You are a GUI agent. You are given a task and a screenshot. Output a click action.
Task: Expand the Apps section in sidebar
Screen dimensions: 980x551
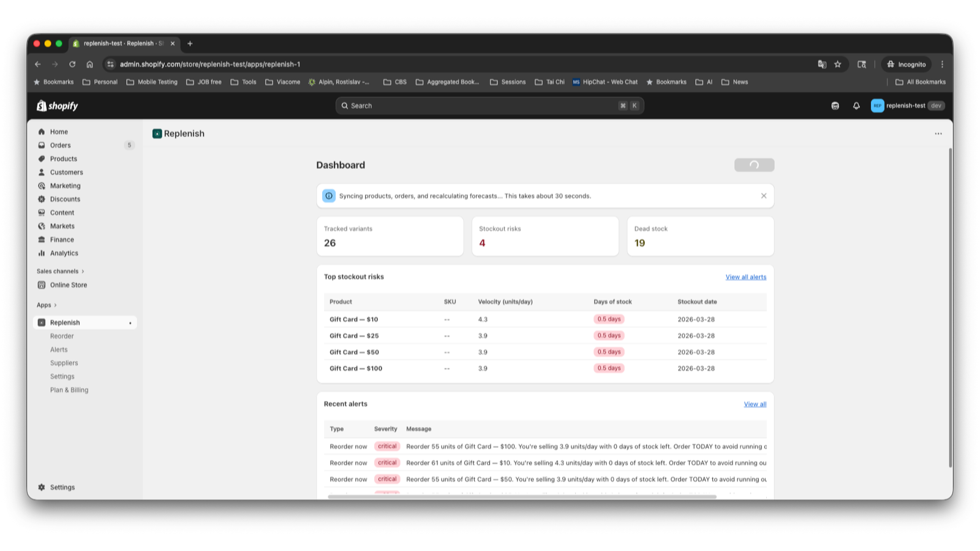point(47,305)
